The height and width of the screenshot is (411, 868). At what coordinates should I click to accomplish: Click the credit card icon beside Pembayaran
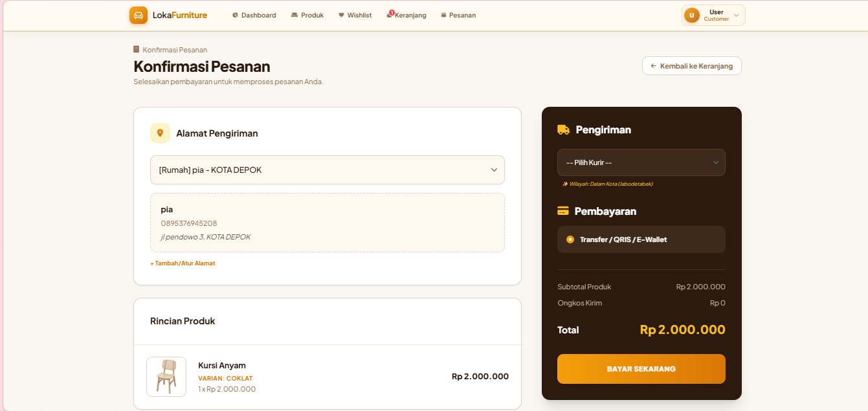(x=563, y=211)
